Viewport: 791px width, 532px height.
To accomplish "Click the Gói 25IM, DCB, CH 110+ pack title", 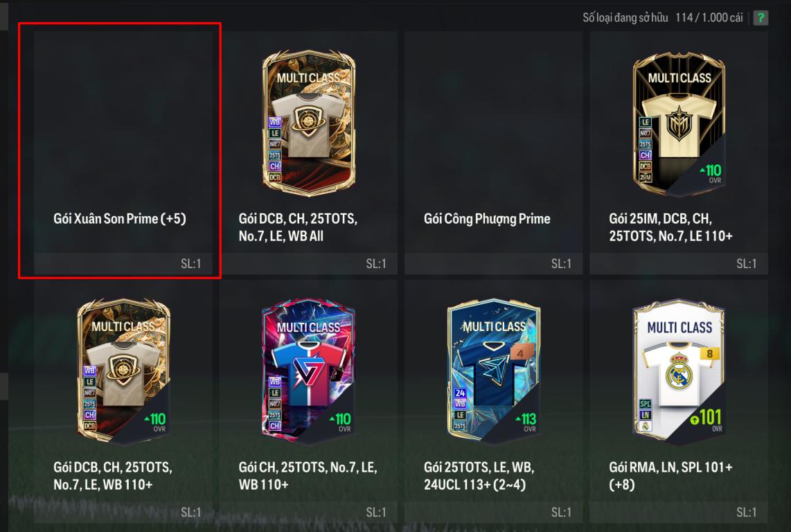I will click(670, 227).
